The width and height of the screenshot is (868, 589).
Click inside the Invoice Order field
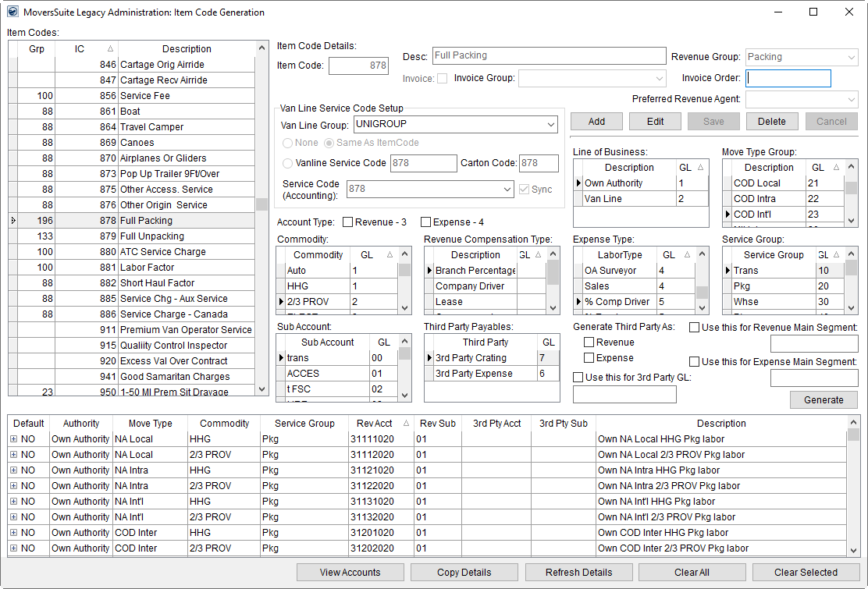(788, 78)
